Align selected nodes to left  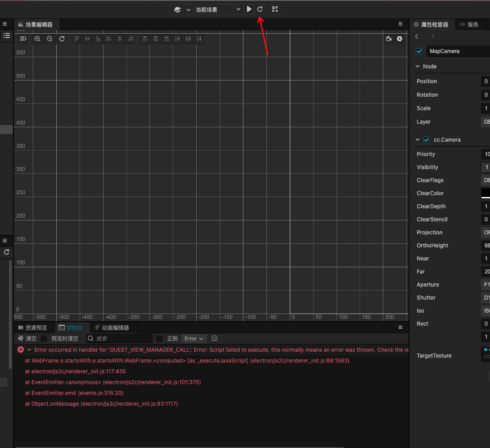tap(109, 39)
